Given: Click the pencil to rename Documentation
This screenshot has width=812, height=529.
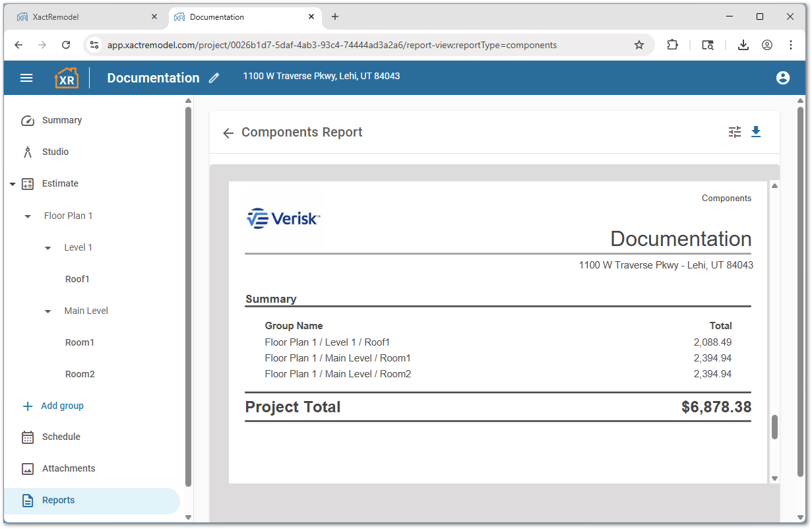Looking at the screenshot, I should [214, 78].
